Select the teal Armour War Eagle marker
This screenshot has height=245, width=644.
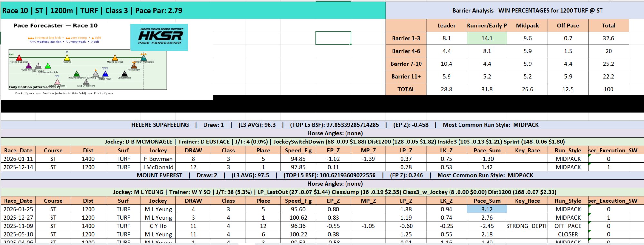pos(143,58)
